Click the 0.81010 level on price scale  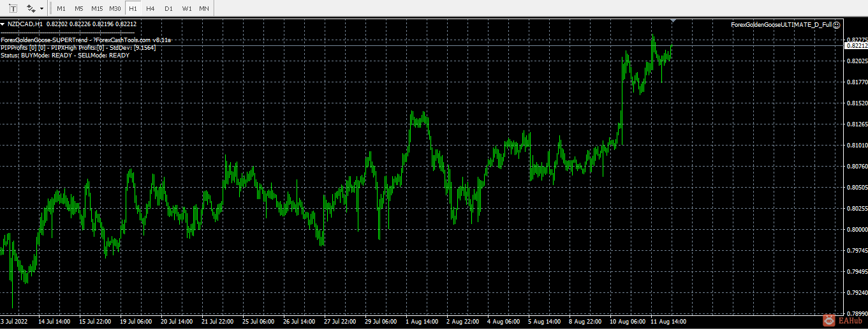coord(856,146)
